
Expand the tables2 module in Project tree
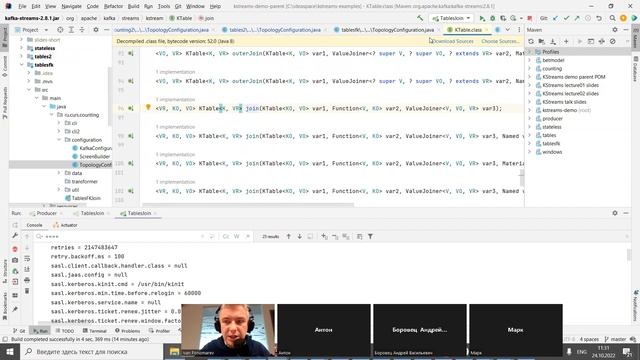pyautogui.click(x=22, y=56)
